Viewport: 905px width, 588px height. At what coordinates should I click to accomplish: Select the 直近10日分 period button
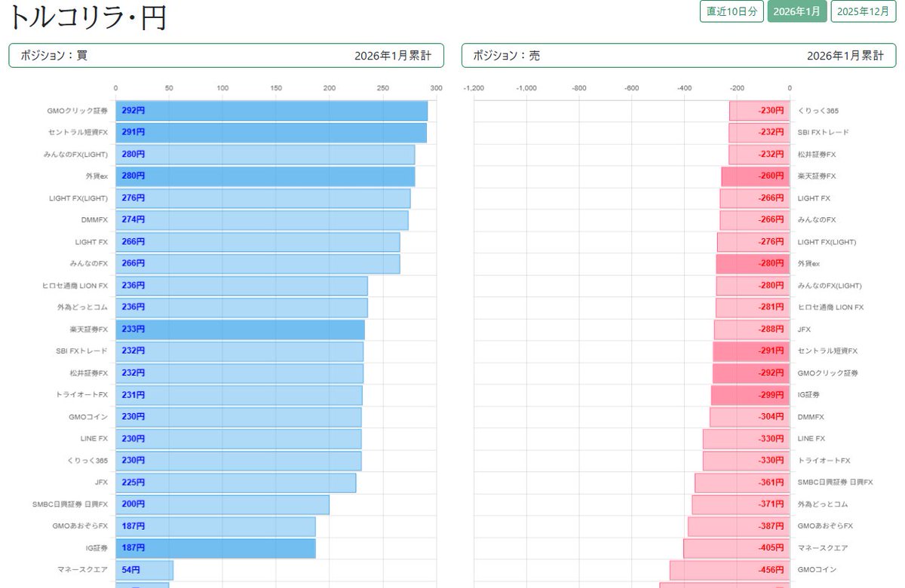point(732,11)
